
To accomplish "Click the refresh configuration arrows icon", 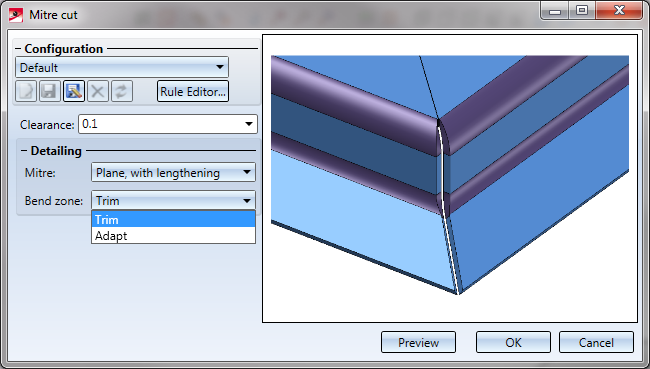I will [x=122, y=91].
